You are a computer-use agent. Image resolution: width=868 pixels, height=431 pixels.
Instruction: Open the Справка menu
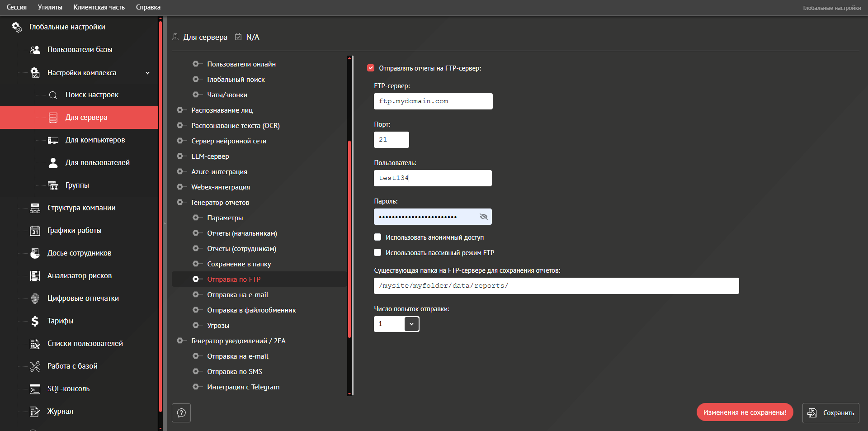[x=148, y=7]
